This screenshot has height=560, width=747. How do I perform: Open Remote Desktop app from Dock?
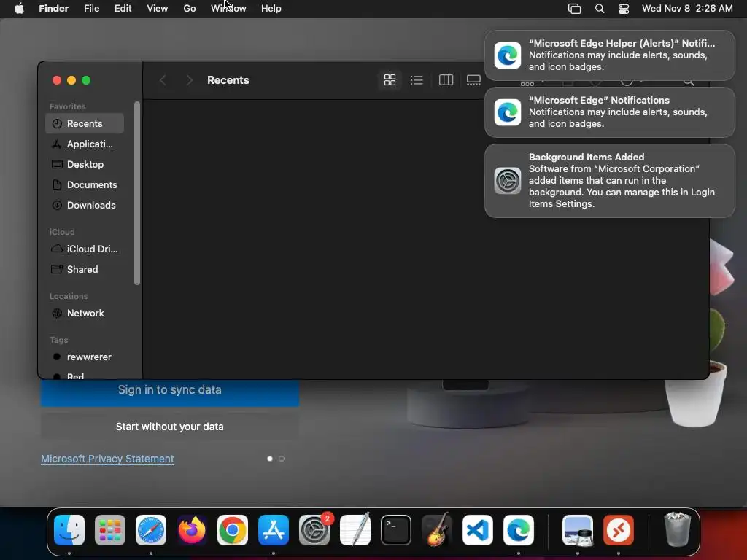point(619,530)
